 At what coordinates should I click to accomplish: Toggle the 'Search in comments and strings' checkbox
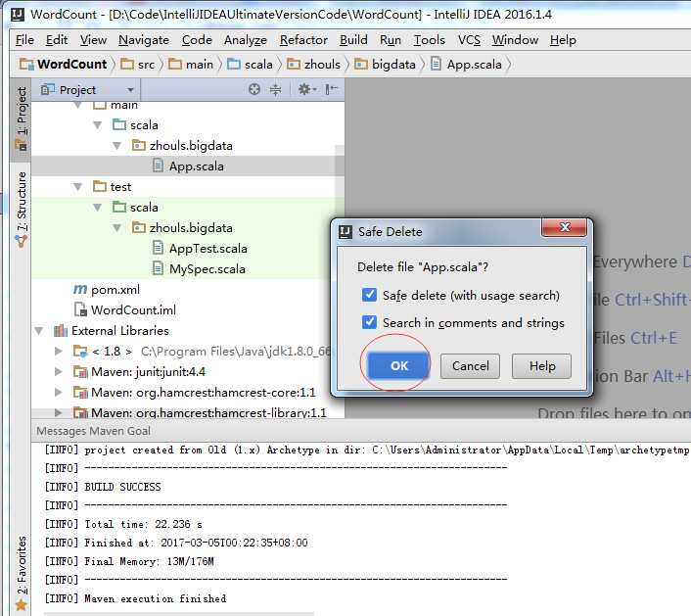(369, 322)
